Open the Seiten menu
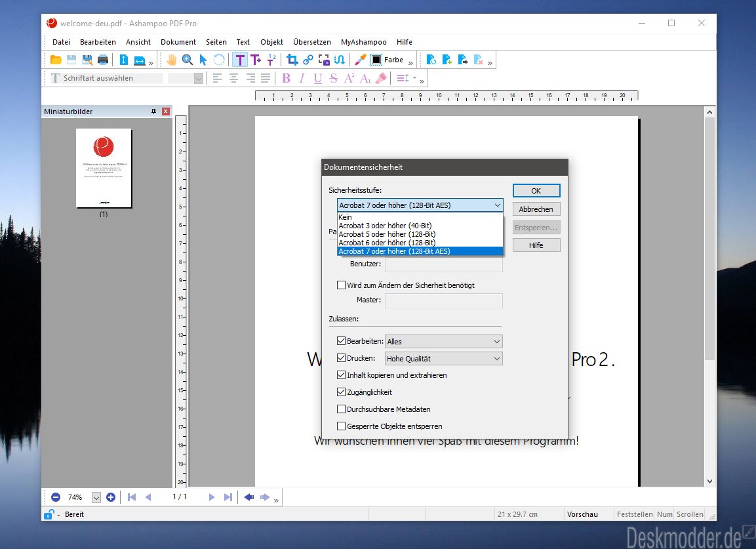The width and height of the screenshot is (756, 549). [216, 42]
